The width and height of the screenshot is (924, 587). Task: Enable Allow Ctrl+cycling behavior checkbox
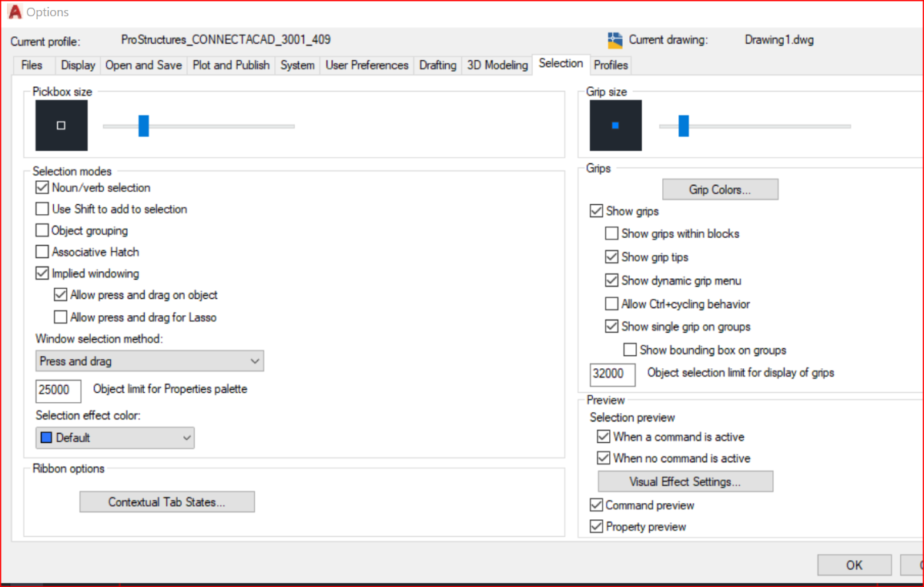click(x=612, y=304)
